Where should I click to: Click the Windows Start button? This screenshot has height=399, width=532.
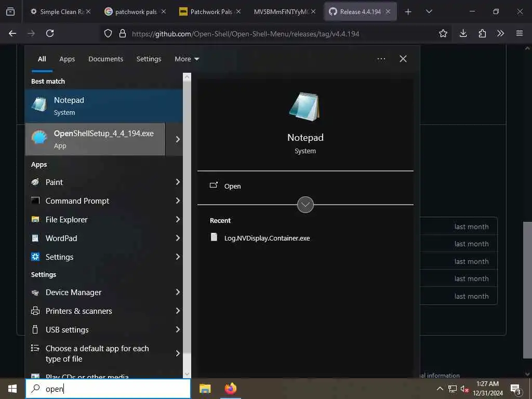tap(12, 389)
